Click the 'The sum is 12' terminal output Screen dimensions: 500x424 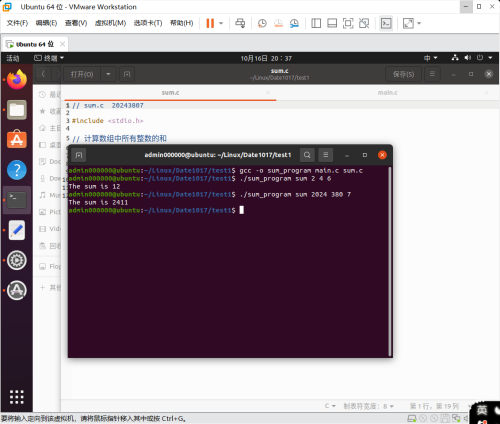click(x=94, y=186)
